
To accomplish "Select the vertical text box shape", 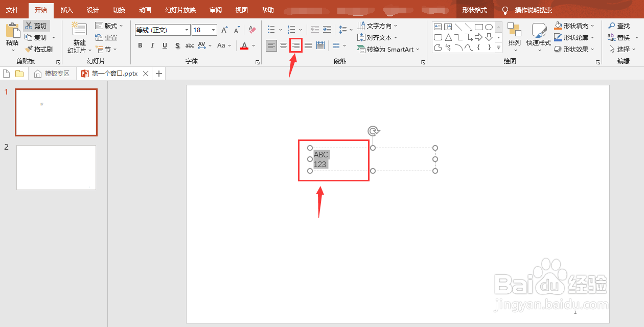I will point(448,27).
